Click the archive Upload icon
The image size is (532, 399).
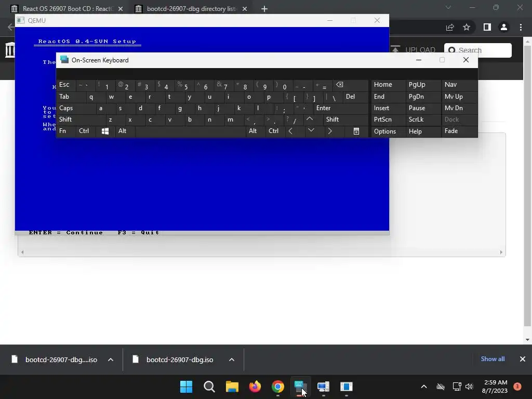(395, 49)
